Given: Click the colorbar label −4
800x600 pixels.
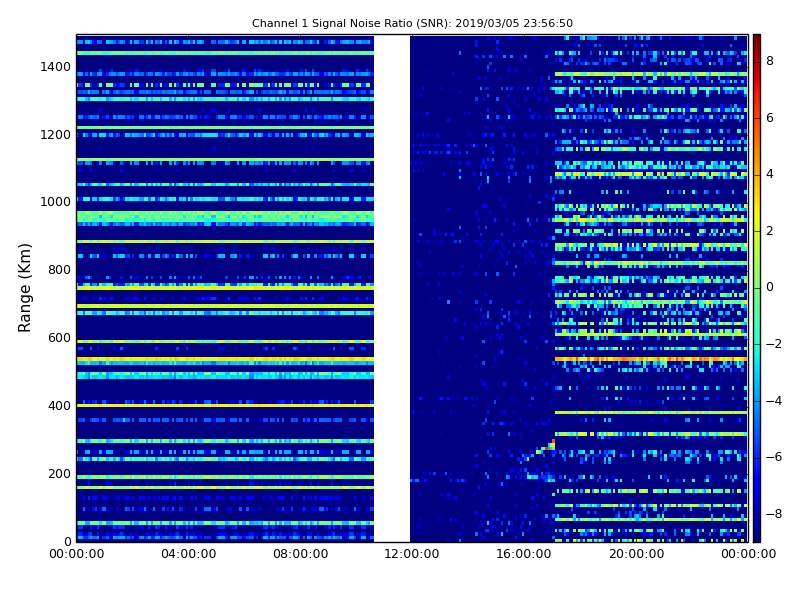Looking at the screenshot, I should pos(774,401).
